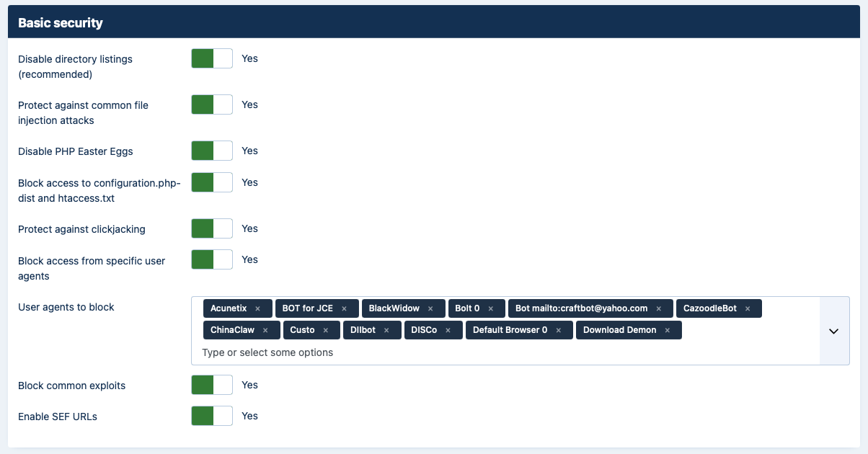Click the 'Block common exploits' label

[72, 386]
